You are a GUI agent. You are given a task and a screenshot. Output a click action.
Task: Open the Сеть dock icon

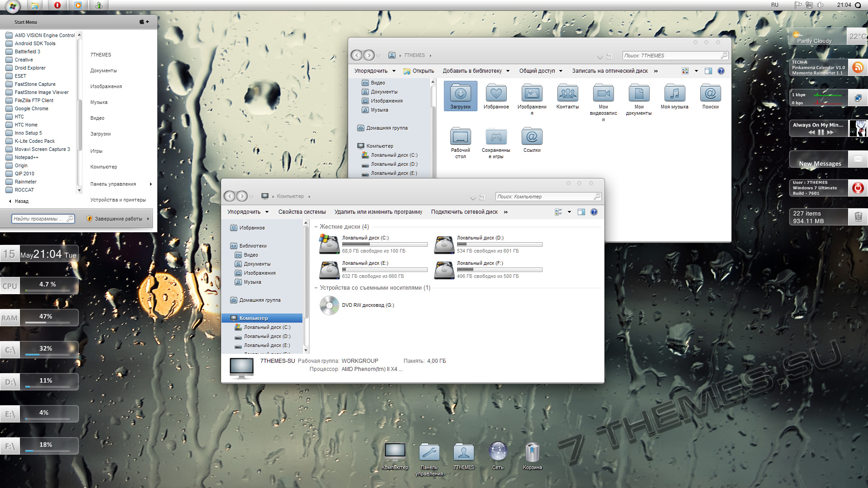498,455
